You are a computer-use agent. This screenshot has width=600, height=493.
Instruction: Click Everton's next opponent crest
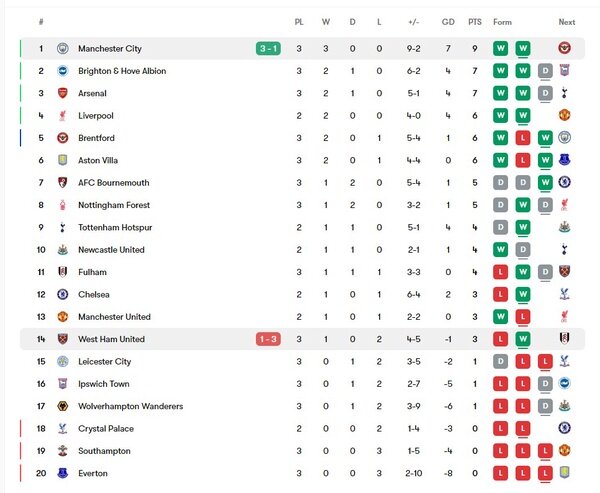566,473
